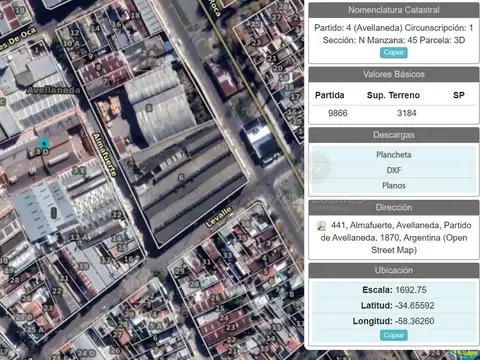Image resolution: width=480 pixels, height=360 pixels.
Task: Click the Nomenclatura Catastral section header
Action: [394, 10]
